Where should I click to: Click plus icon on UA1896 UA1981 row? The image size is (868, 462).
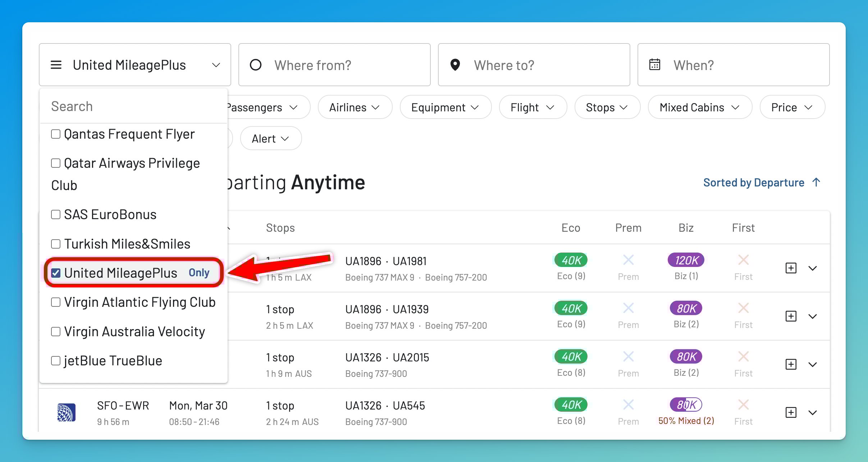[791, 268]
